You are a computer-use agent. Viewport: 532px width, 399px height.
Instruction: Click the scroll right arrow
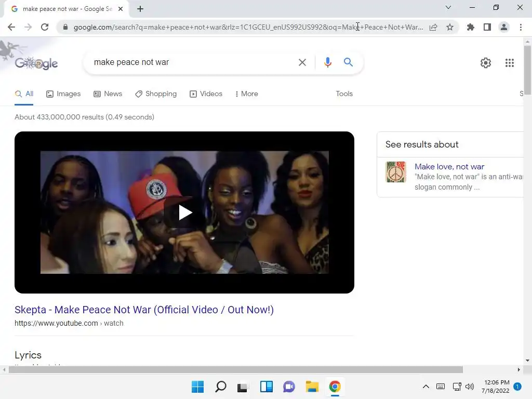point(519,370)
